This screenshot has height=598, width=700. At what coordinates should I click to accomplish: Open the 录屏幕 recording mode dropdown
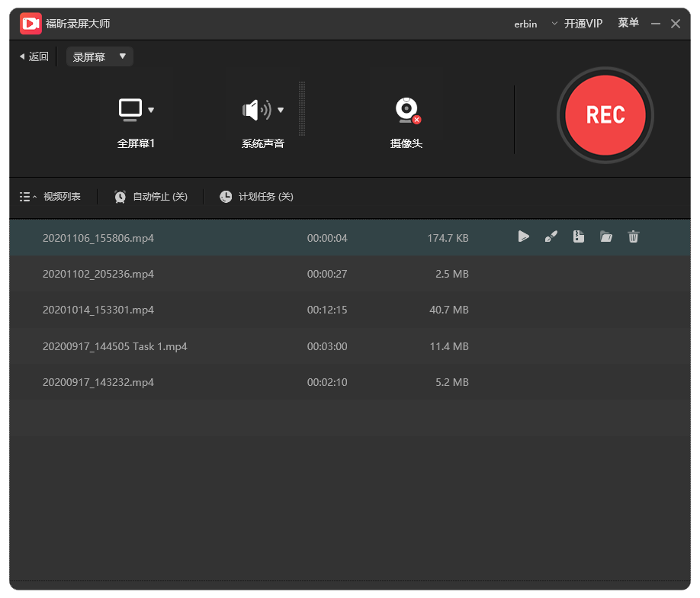99,56
